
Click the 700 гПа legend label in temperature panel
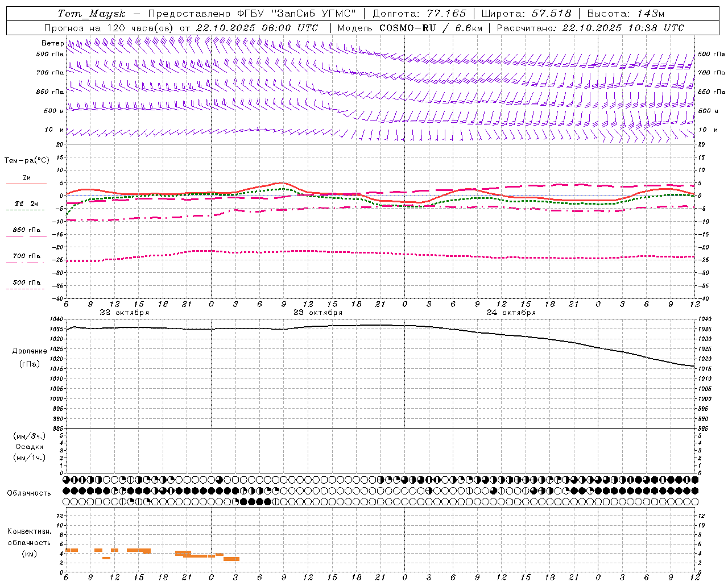[x=27, y=256]
